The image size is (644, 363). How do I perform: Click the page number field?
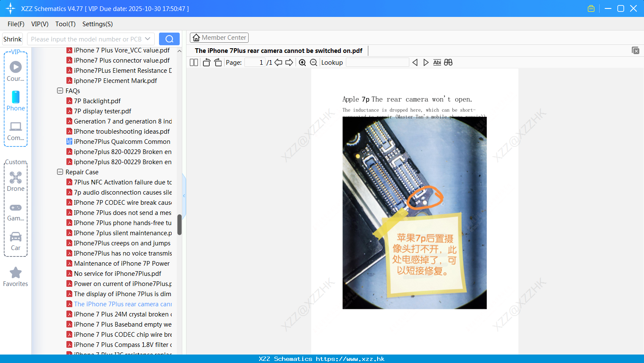pos(255,63)
